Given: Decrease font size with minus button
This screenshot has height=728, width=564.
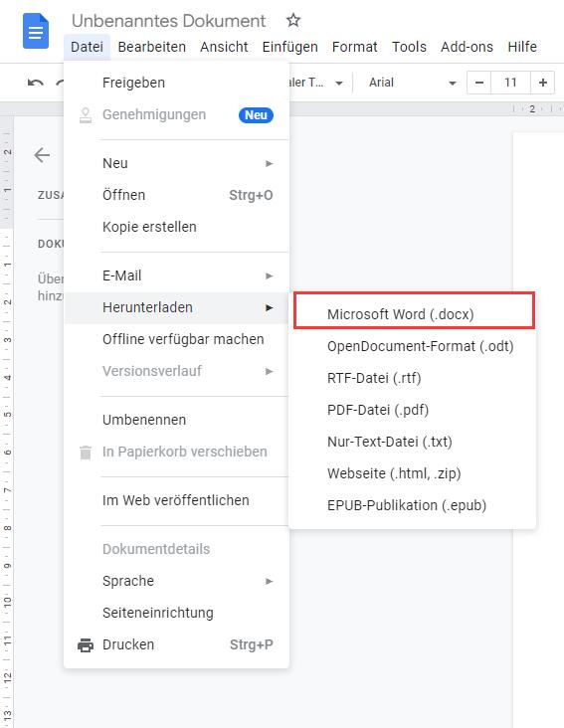Looking at the screenshot, I should click(479, 83).
